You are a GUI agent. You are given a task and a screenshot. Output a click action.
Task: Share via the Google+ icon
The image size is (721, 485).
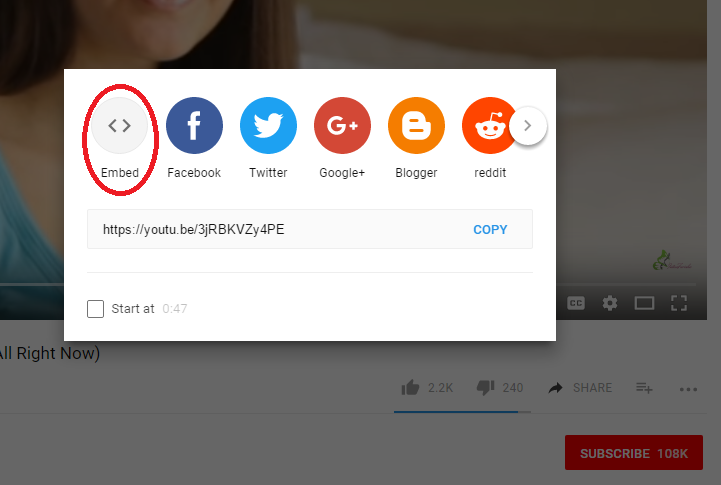tap(342, 126)
